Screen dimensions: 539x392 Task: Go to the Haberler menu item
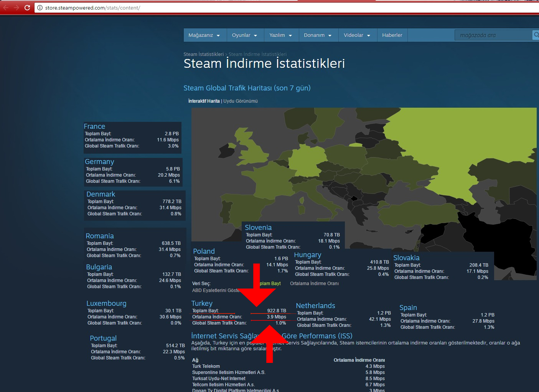click(392, 35)
